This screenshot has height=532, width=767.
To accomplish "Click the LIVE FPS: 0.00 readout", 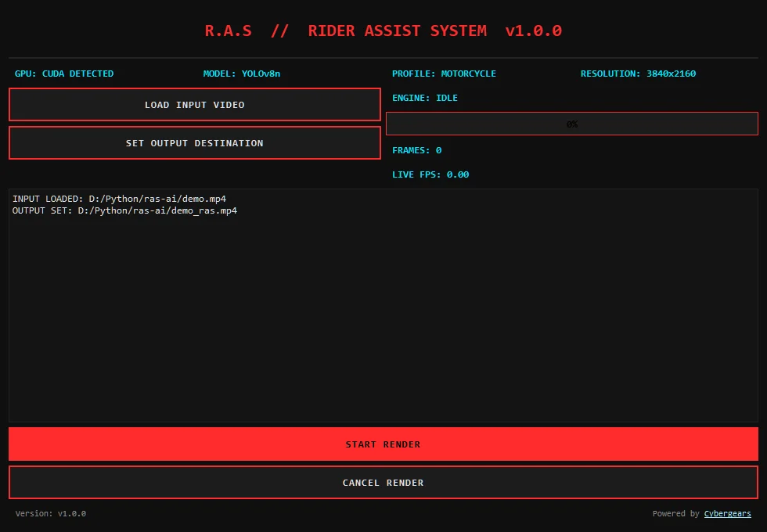I will tap(430, 174).
